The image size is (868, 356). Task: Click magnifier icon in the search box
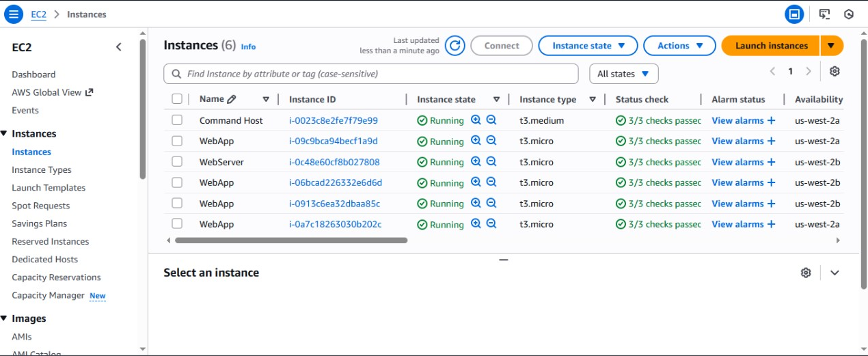pos(176,74)
